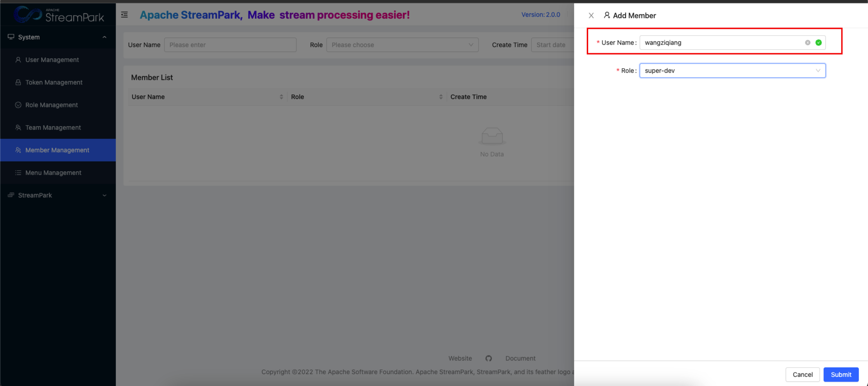Open the Website footer link
The image size is (868, 386).
460,358
